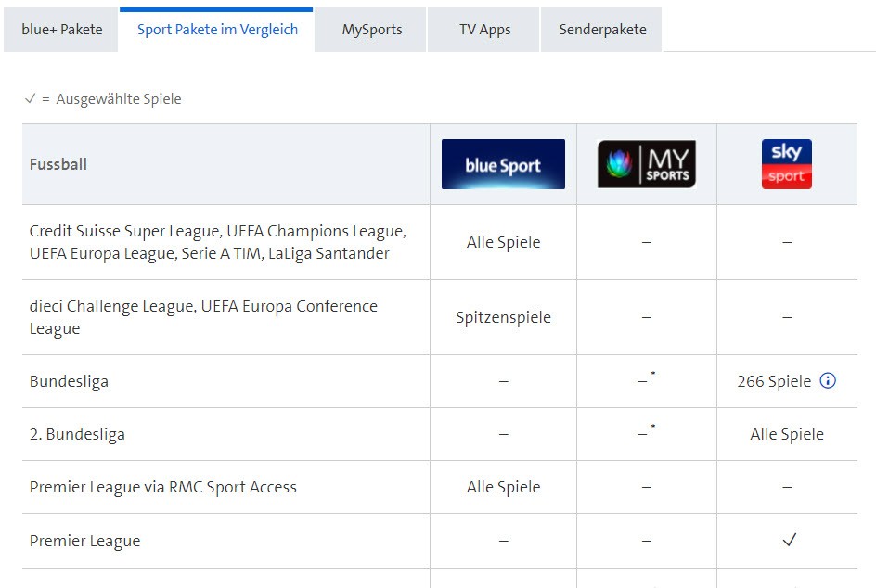Click the Premier League checkmark under Sky
The height and width of the screenshot is (588, 889).
click(789, 540)
